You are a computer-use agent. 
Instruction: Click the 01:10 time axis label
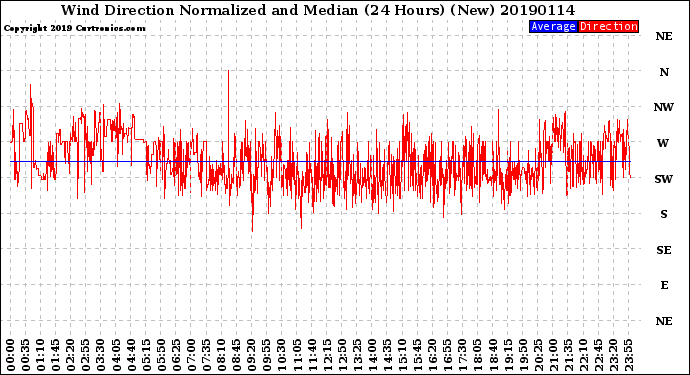click(x=40, y=355)
